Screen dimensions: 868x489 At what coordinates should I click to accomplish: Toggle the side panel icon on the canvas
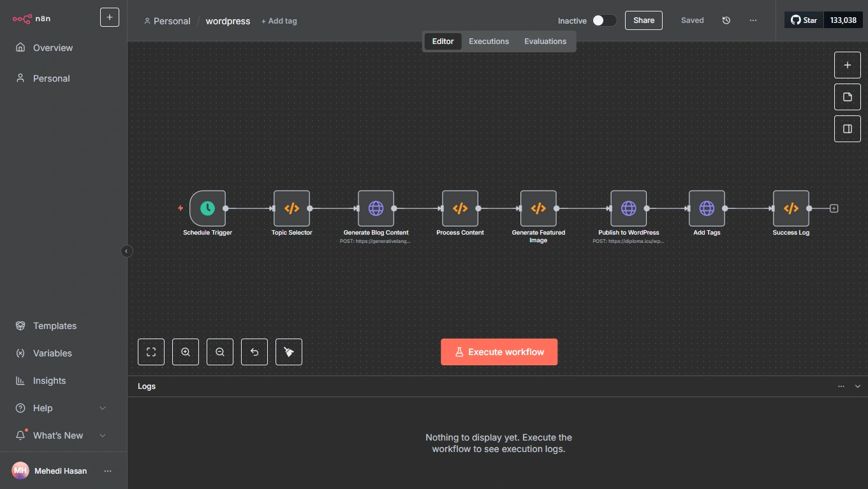click(x=848, y=129)
